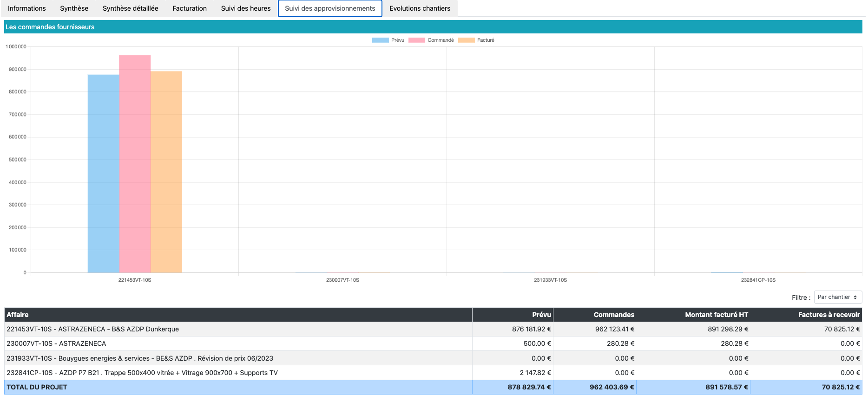
Task: Go to the Facturation tab
Action: 190,8
